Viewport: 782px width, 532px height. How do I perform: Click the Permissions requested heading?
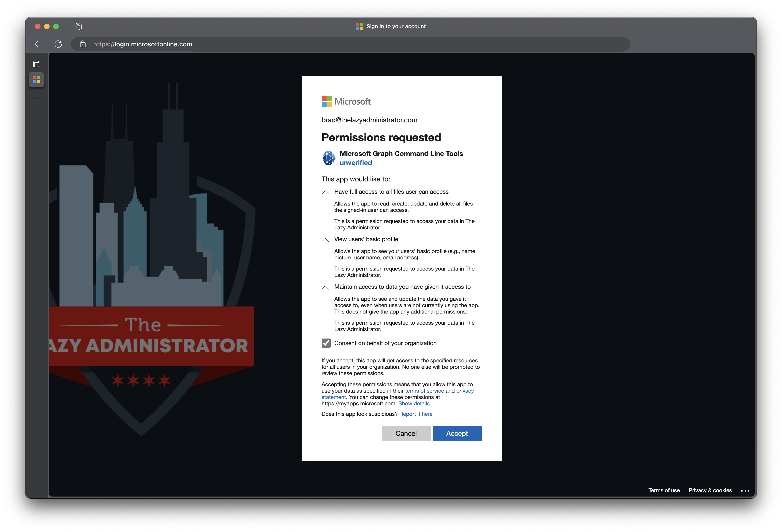381,138
